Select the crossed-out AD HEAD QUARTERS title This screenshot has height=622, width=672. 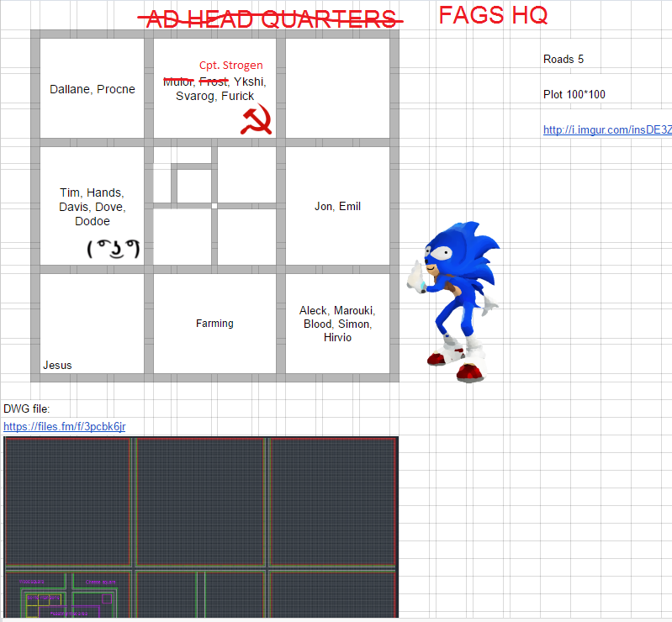point(271,19)
